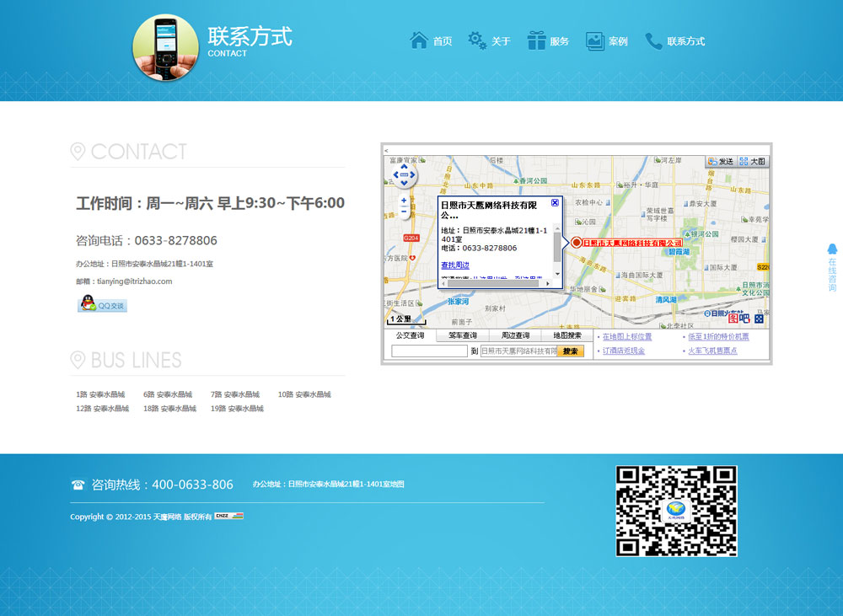
Task: Open 低至1折的特价机票 link
Action: coord(718,336)
